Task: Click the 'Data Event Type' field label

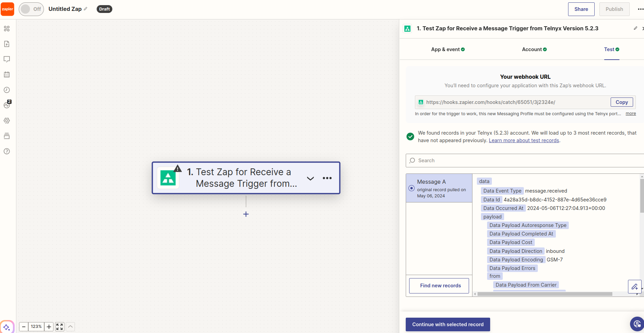Action: pos(502,191)
